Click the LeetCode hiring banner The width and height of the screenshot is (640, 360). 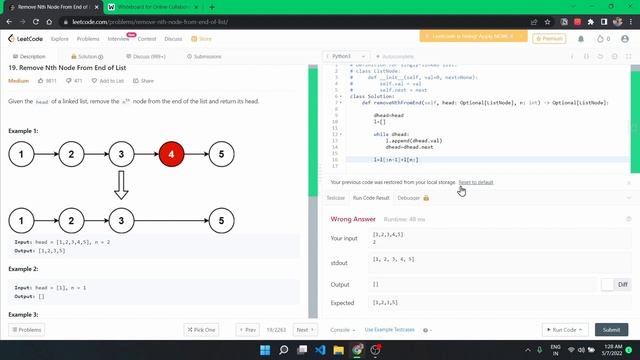pyautogui.click(x=473, y=36)
